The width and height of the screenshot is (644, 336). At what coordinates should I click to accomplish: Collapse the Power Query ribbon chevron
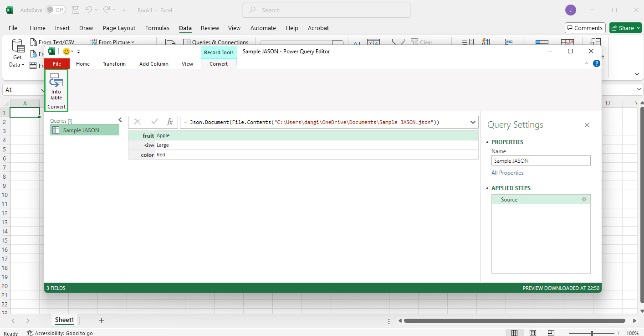click(587, 64)
